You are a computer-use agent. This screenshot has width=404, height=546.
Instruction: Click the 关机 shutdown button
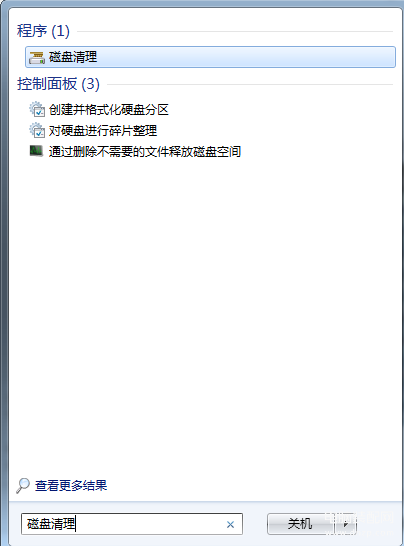point(301,524)
